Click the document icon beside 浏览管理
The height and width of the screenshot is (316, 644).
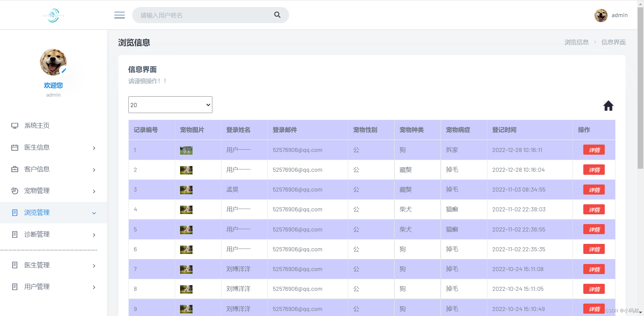pos(15,213)
